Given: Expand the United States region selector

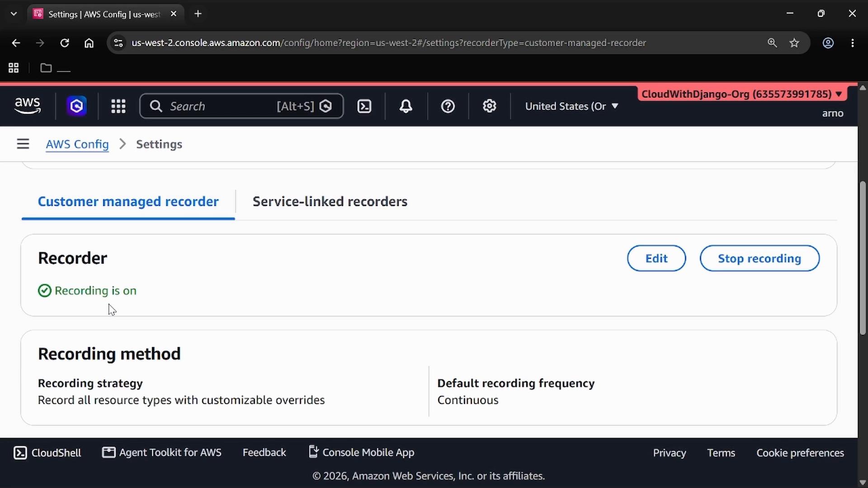Looking at the screenshot, I should pyautogui.click(x=571, y=106).
